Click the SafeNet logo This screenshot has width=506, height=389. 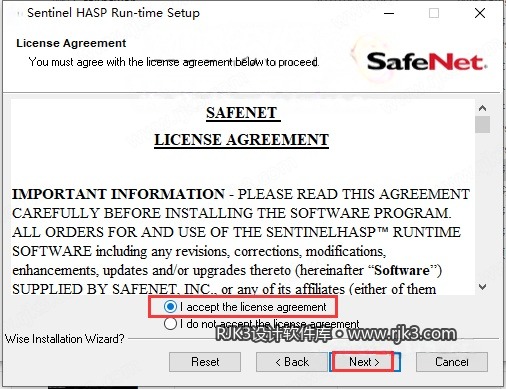427,62
